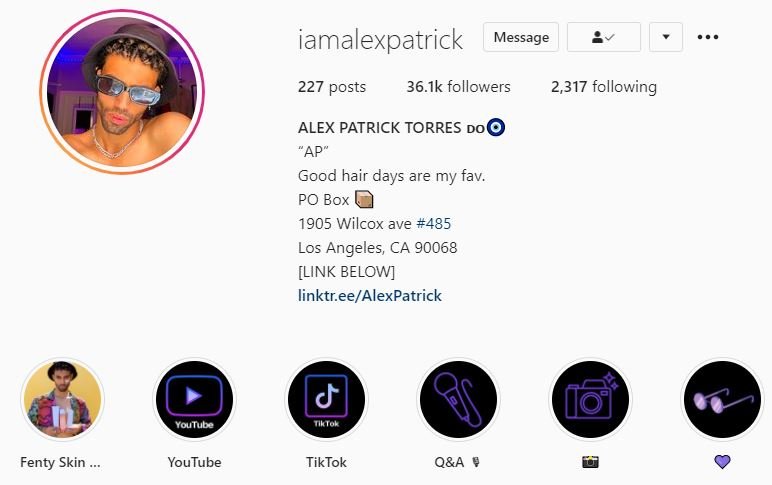Click the TikTok highlight label text

326,462
